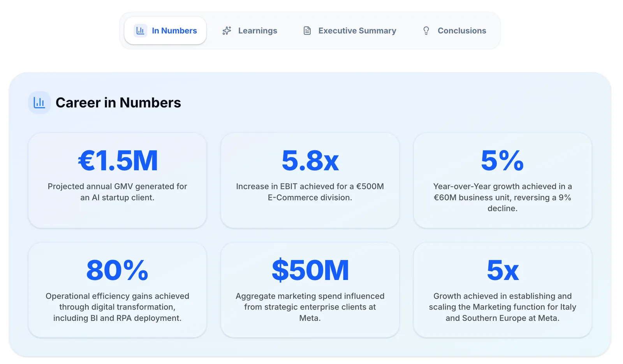Go to the Conclusions tab
The width and height of the screenshot is (623, 364).
(x=454, y=31)
